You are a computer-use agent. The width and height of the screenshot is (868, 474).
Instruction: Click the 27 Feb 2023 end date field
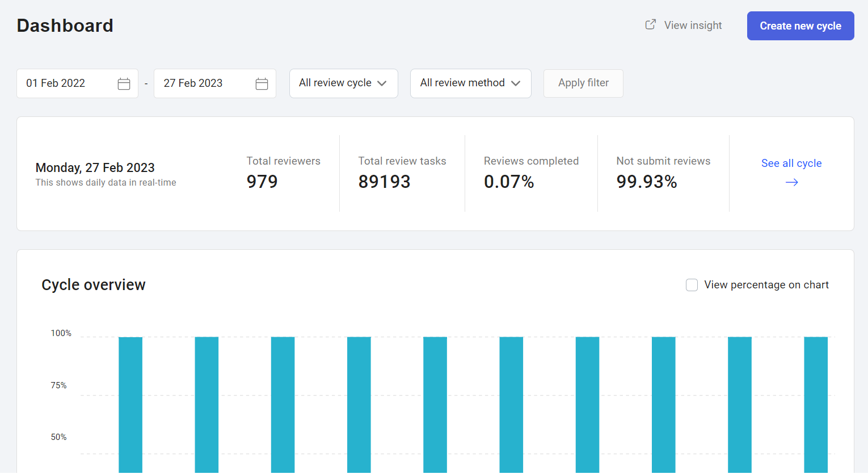[215, 83]
